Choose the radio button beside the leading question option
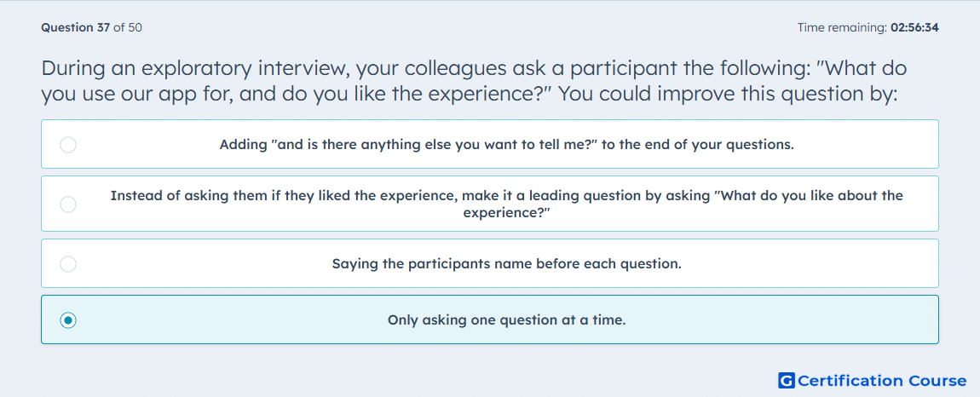The height and width of the screenshot is (397, 980). point(68,204)
